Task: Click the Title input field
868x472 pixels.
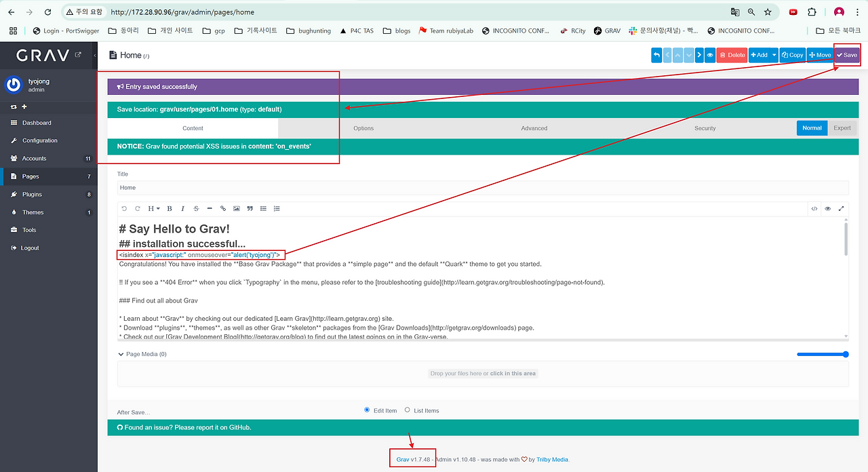Action: [x=483, y=188]
